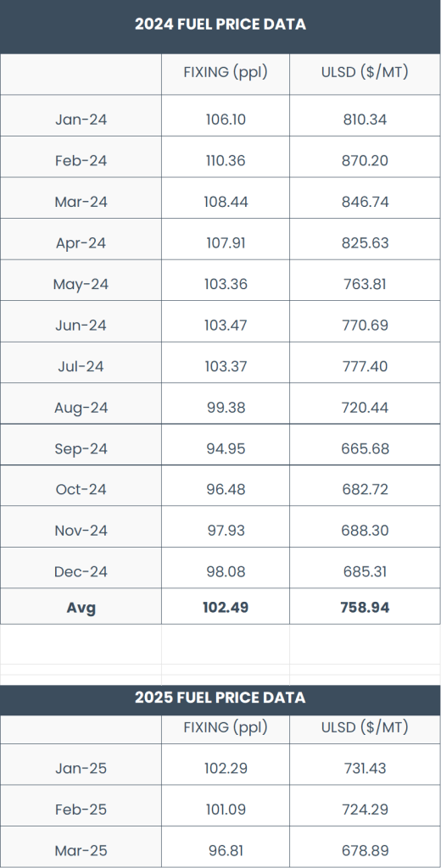
Task: Select the Jan-25 fixing value 102.29
Action: point(226,768)
